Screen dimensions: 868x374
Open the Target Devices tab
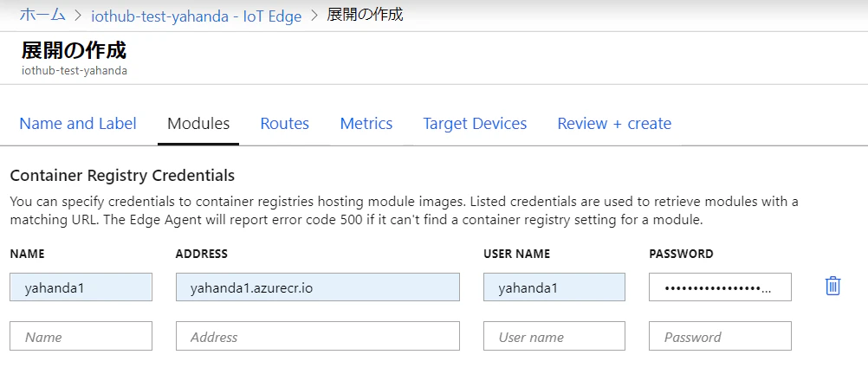click(475, 124)
